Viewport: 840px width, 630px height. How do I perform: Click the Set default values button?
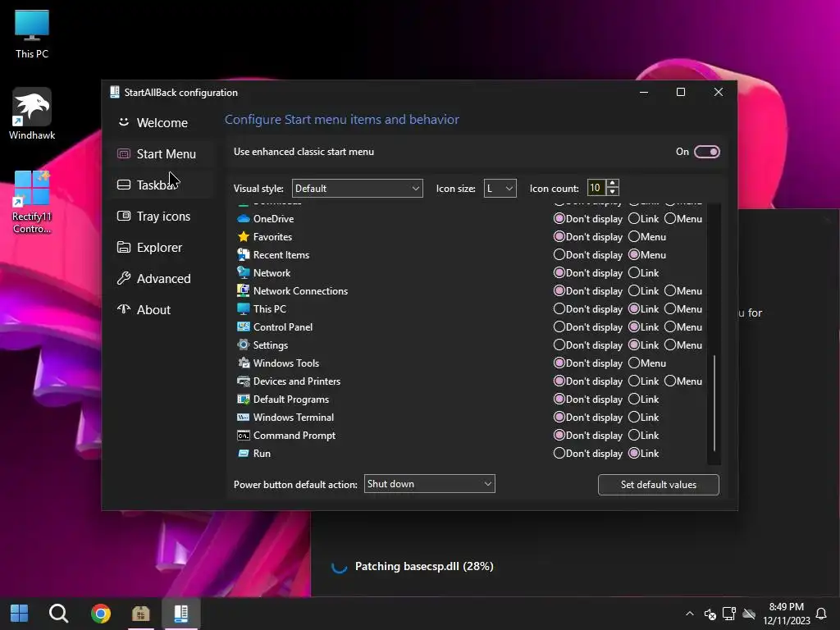659,484
